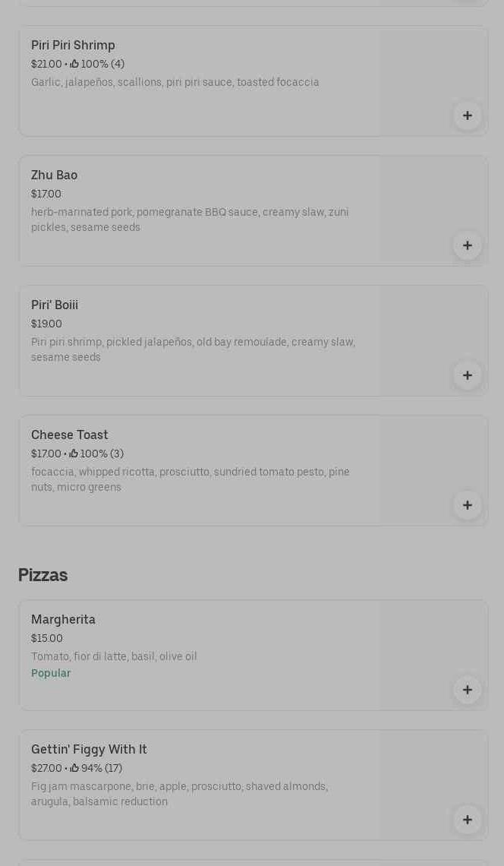The width and height of the screenshot is (504, 866).
Task: Click the Margherita $15.00 price
Action: pyautogui.click(x=47, y=639)
